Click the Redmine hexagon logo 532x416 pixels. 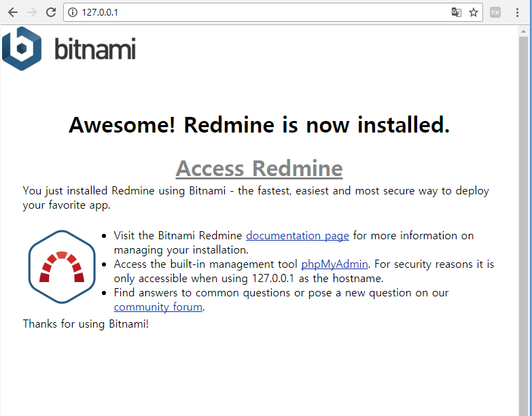coord(61,266)
